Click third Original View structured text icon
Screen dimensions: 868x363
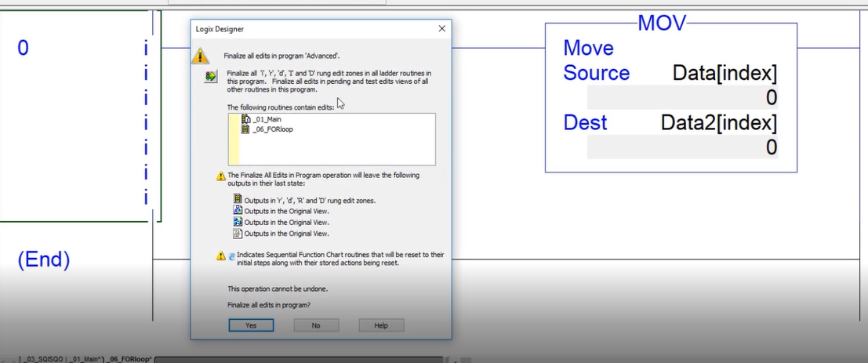point(238,233)
